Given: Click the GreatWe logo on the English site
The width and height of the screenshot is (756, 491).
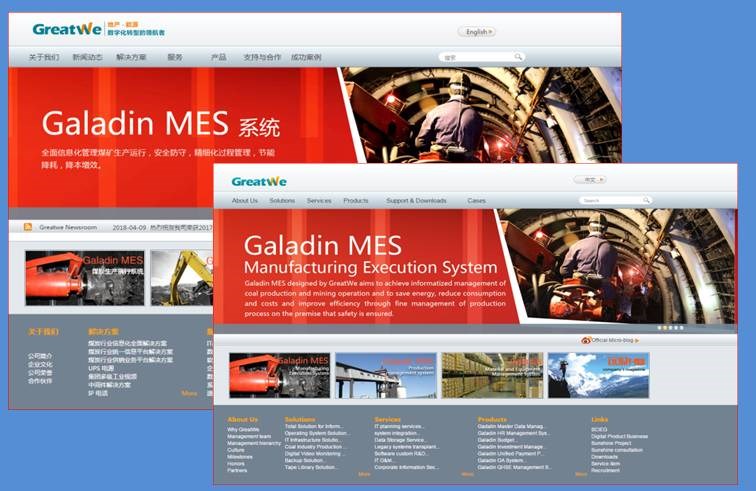Looking at the screenshot, I should [x=259, y=182].
